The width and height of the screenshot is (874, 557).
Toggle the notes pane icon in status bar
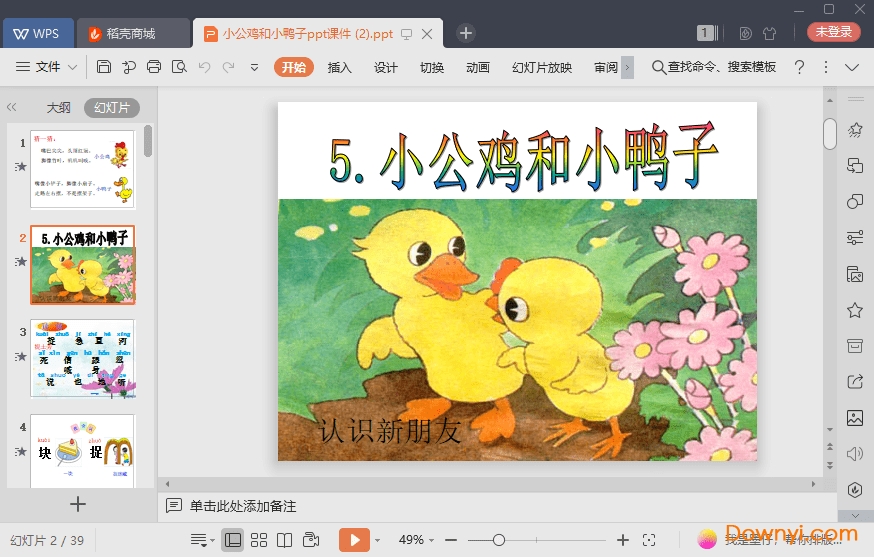coord(202,540)
